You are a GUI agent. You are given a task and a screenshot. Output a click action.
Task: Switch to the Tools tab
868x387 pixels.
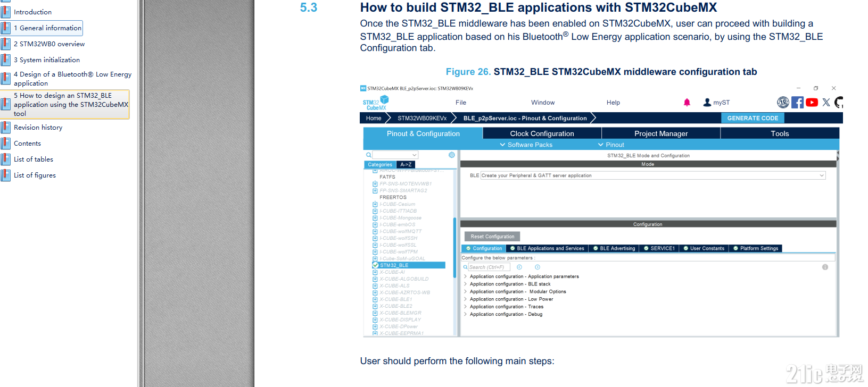[780, 133]
